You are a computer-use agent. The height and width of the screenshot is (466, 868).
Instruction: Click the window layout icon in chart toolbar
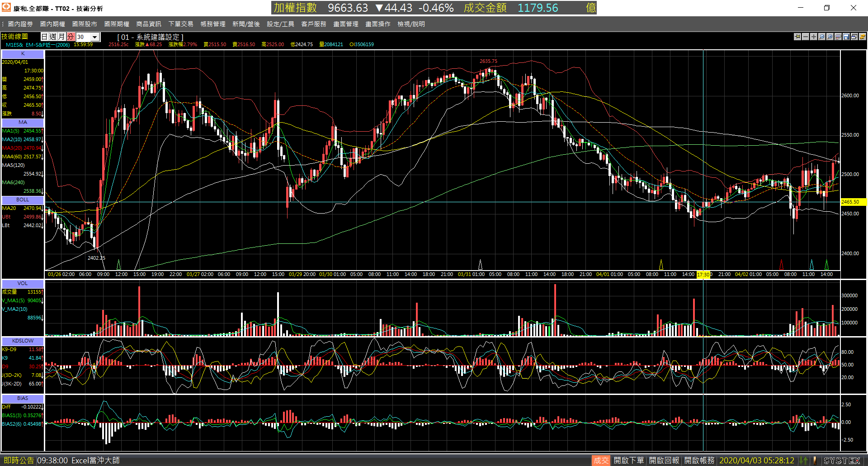click(854, 37)
